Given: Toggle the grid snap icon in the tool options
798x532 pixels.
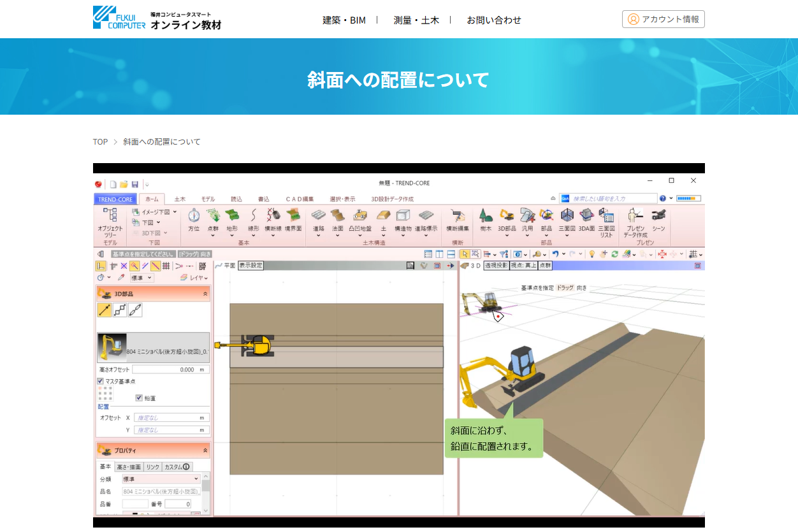Looking at the screenshot, I should [166, 266].
